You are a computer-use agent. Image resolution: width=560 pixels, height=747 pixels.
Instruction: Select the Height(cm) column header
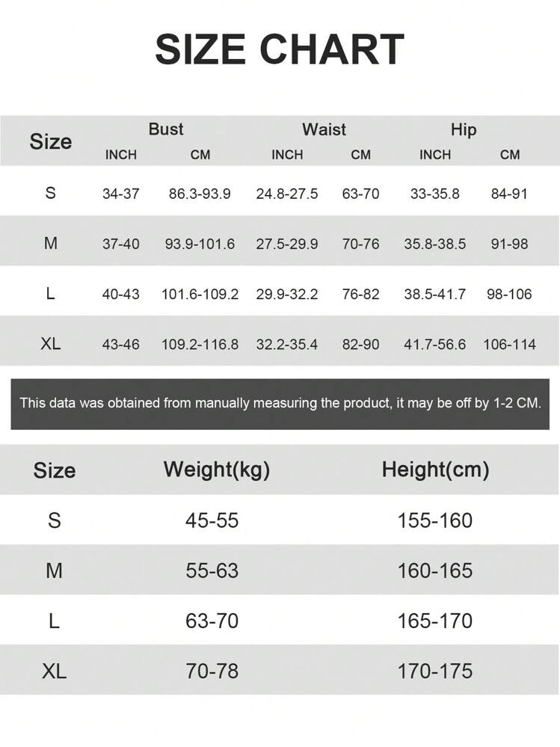435,470
